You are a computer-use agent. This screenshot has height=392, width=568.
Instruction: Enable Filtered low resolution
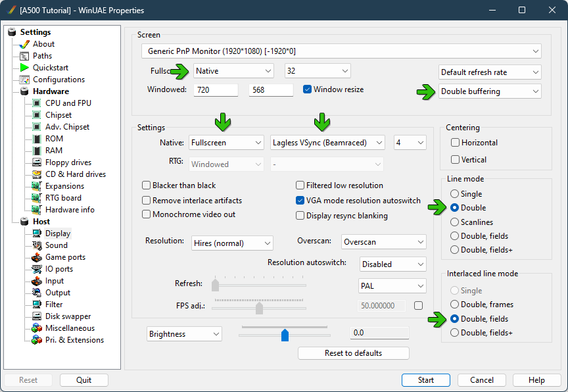pyautogui.click(x=300, y=185)
